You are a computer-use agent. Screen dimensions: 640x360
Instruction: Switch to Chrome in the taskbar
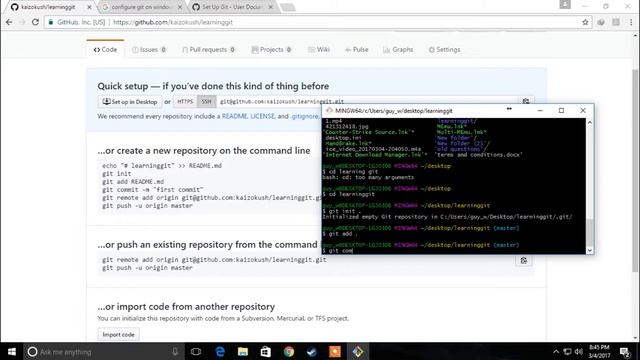289,351
